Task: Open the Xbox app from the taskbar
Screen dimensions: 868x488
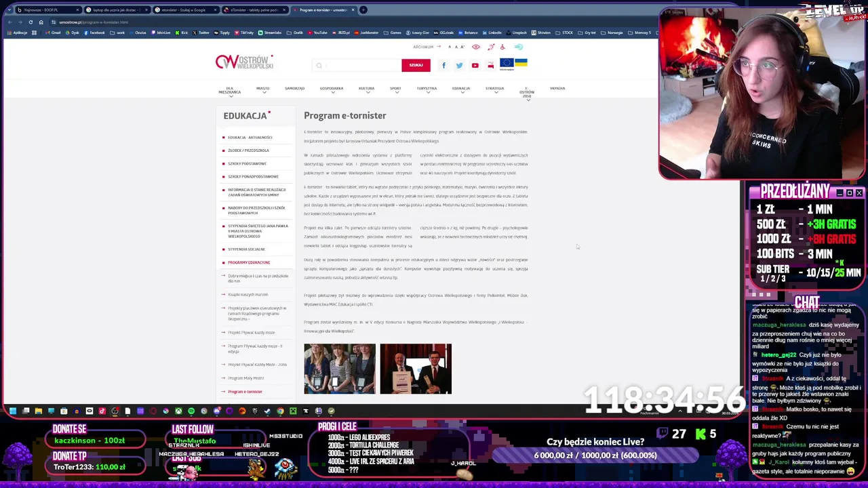Action: 178,411
